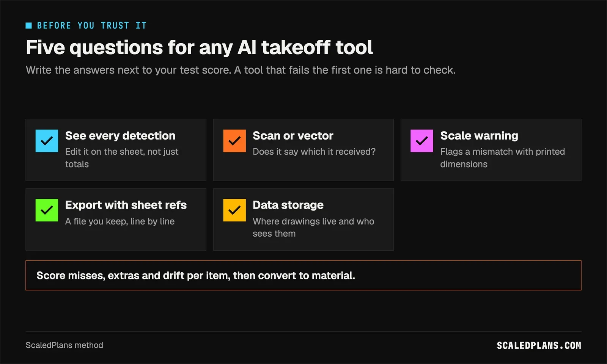This screenshot has width=607, height=364.
Task: Open the SCALEDPLANS.COM link in footer
Action: (539, 345)
